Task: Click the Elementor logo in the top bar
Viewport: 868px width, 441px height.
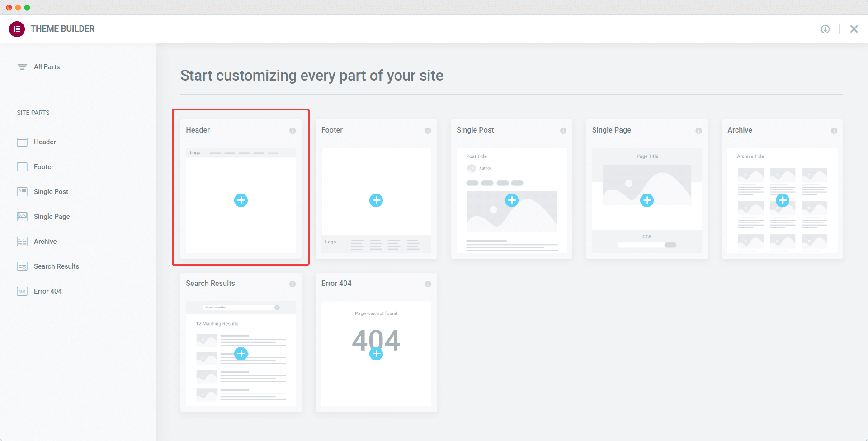Action: coord(17,28)
